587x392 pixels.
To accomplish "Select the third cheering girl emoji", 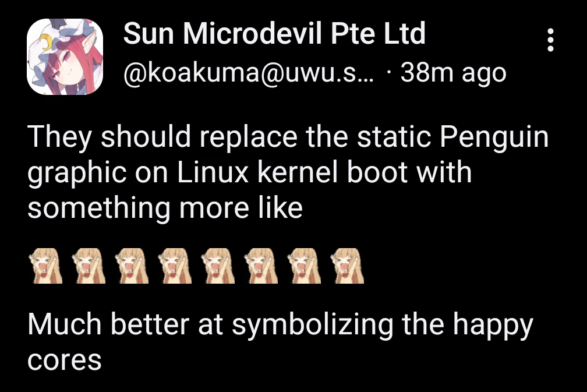I will coord(132,266).
